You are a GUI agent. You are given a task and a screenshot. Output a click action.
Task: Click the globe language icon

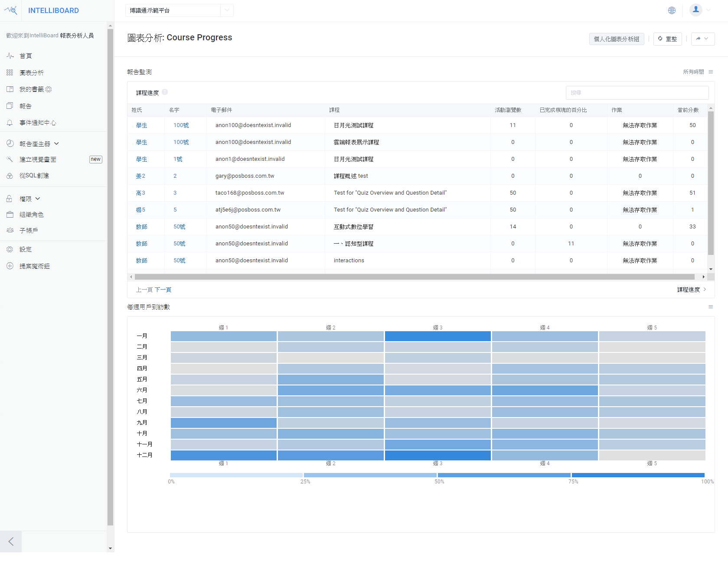(x=672, y=10)
